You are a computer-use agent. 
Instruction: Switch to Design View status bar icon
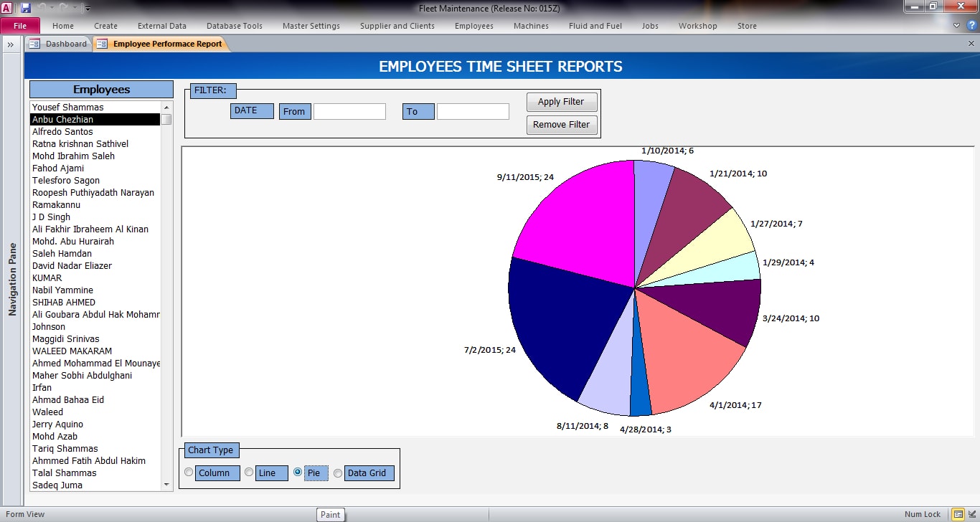click(x=972, y=514)
